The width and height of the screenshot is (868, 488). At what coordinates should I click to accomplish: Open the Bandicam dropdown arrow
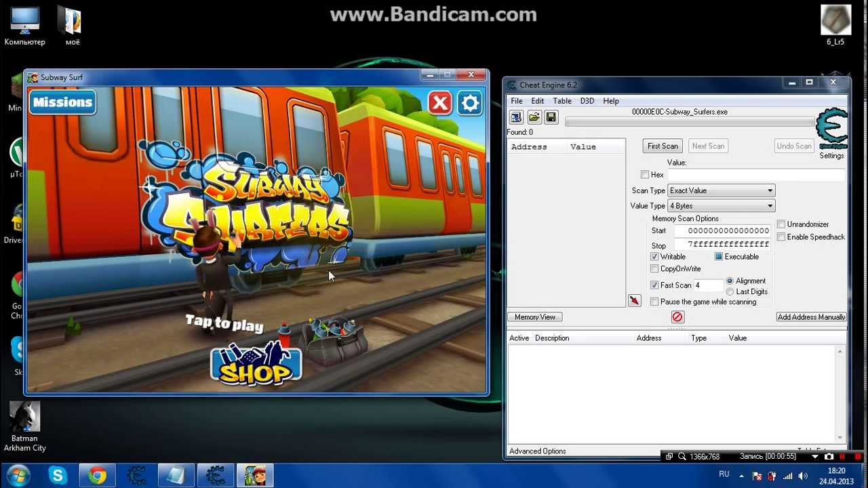click(815, 457)
